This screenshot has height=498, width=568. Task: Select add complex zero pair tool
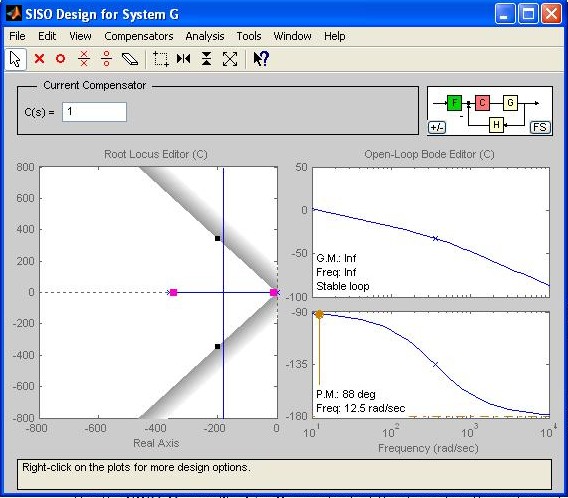pyautogui.click(x=106, y=59)
